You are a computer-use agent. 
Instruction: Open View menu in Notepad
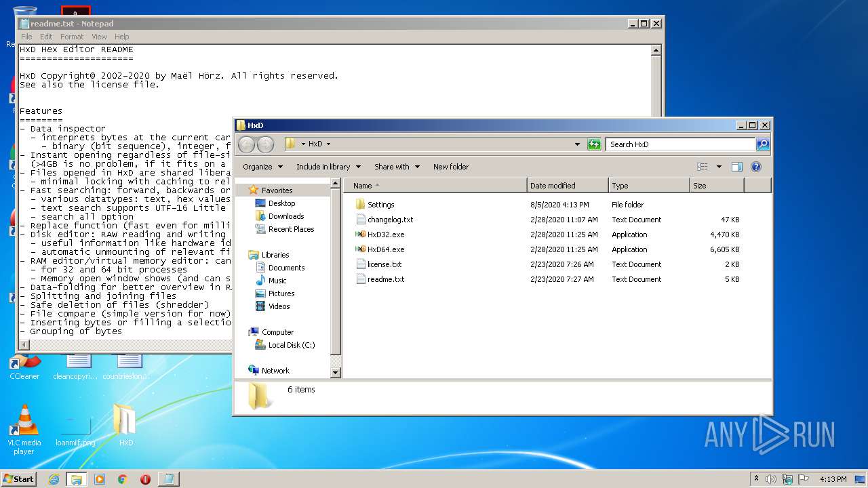pyautogui.click(x=99, y=37)
